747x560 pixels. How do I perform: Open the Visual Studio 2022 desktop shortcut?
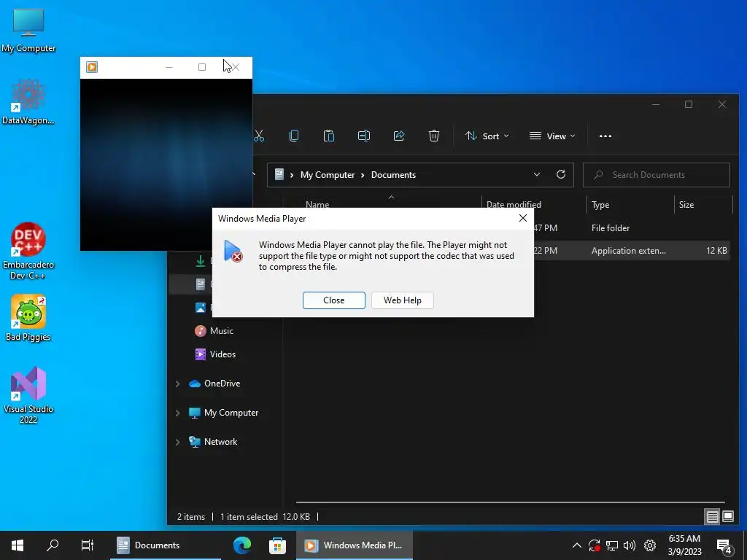(28, 395)
